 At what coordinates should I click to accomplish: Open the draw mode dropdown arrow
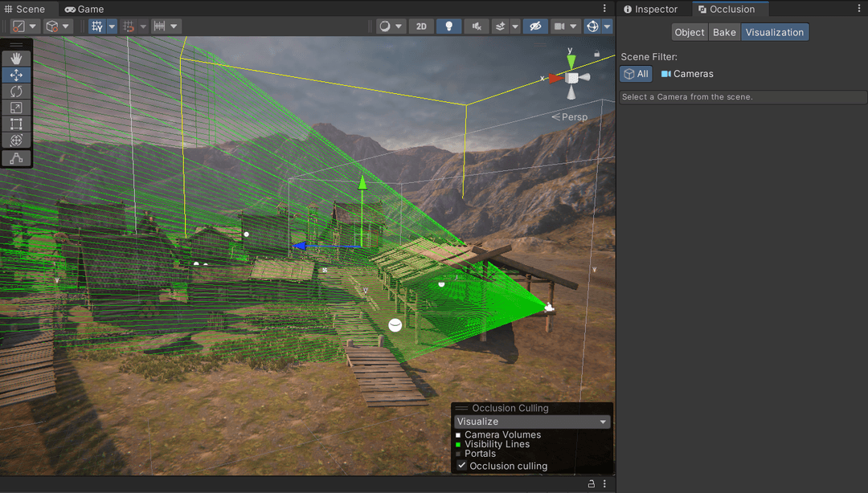point(399,26)
